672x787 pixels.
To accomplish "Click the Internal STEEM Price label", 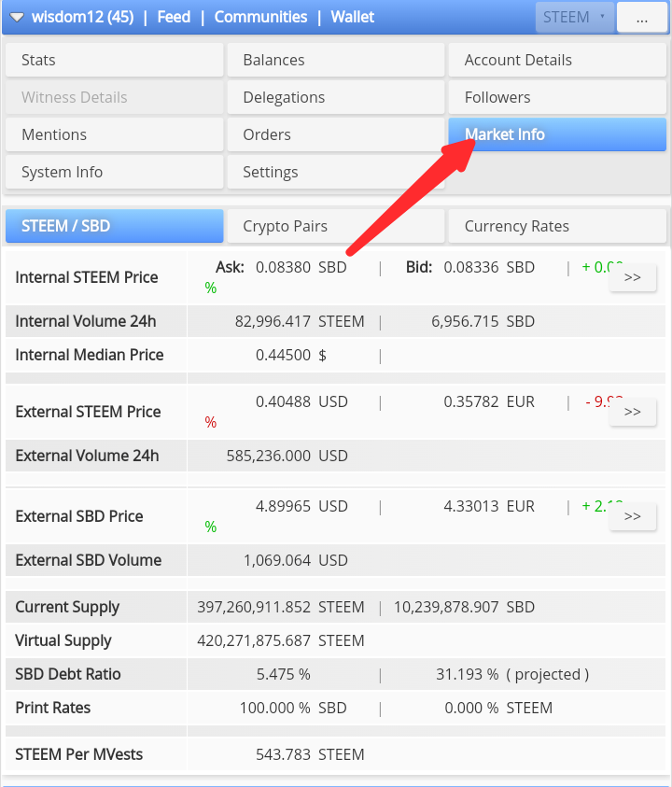I will pyautogui.click(x=87, y=277).
